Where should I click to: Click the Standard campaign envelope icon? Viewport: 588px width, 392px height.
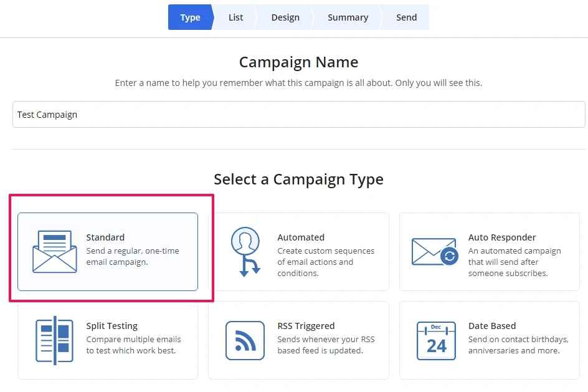pos(54,251)
